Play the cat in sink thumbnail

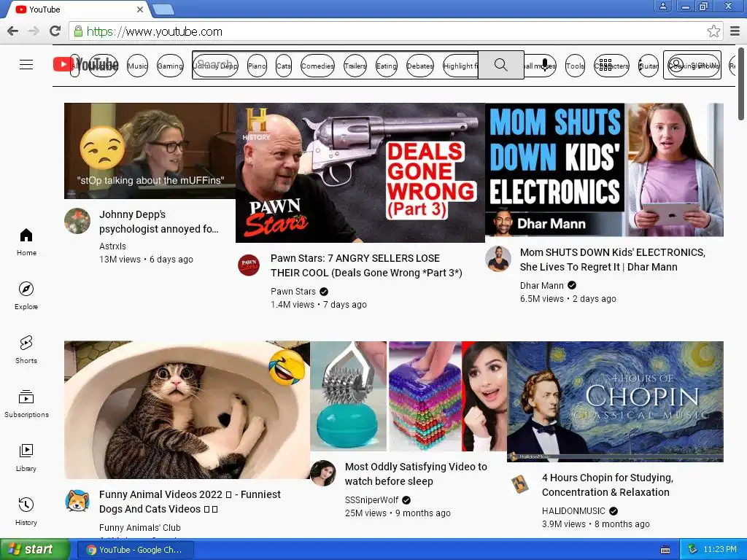coord(187,410)
